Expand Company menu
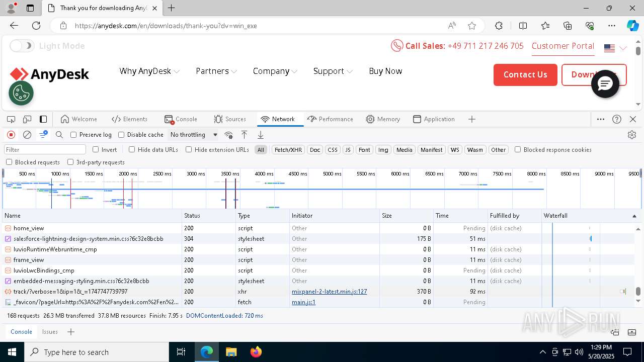This screenshot has height=362, width=644. coord(275,71)
